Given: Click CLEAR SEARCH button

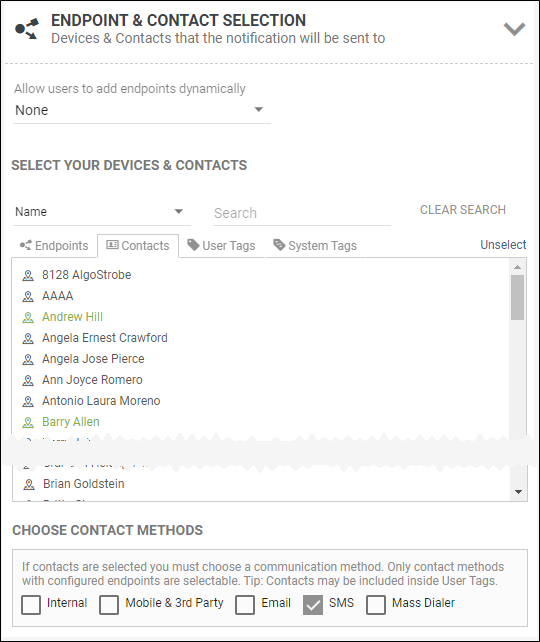Looking at the screenshot, I should coord(463,210).
